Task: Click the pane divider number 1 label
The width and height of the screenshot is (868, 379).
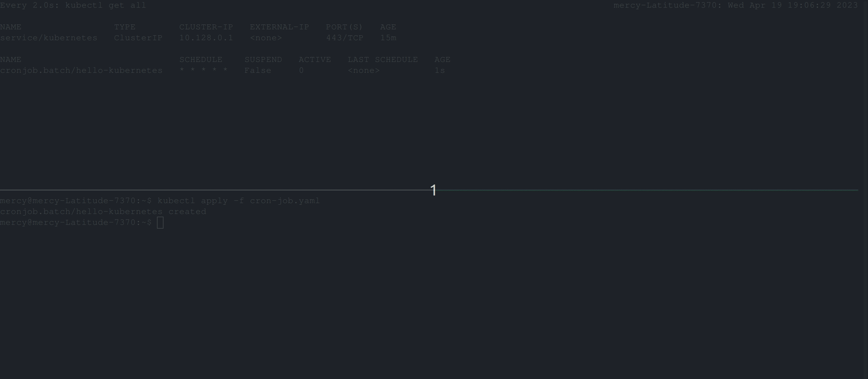Action: point(433,190)
